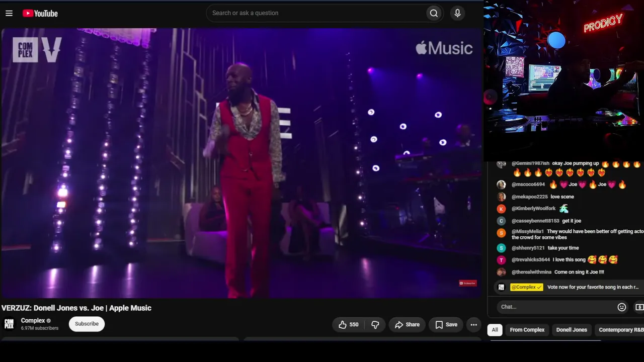Open @trevahicks3644's "T" avatar in chat
This screenshot has width=644, height=362.
[501, 260]
